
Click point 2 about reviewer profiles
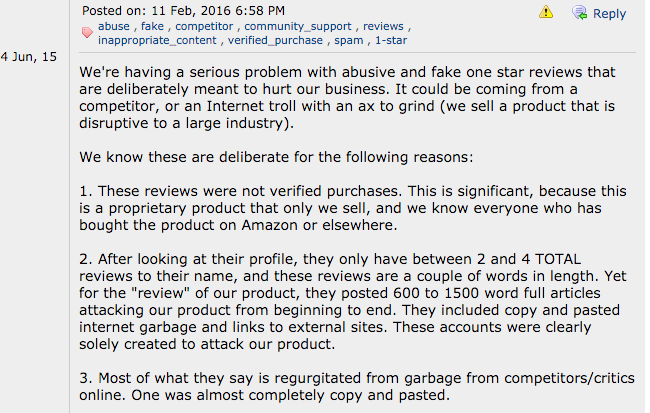pos(353,301)
